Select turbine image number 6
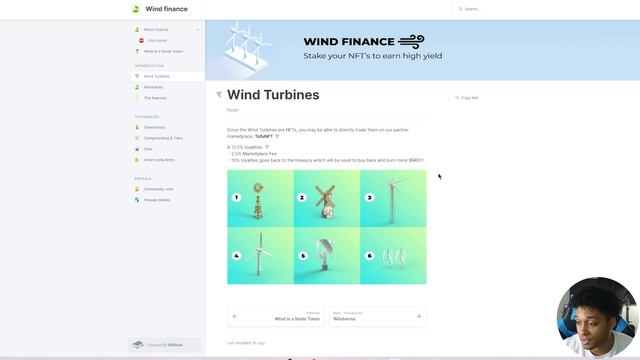Screen dimensions: 640x360 coord(393,256)
